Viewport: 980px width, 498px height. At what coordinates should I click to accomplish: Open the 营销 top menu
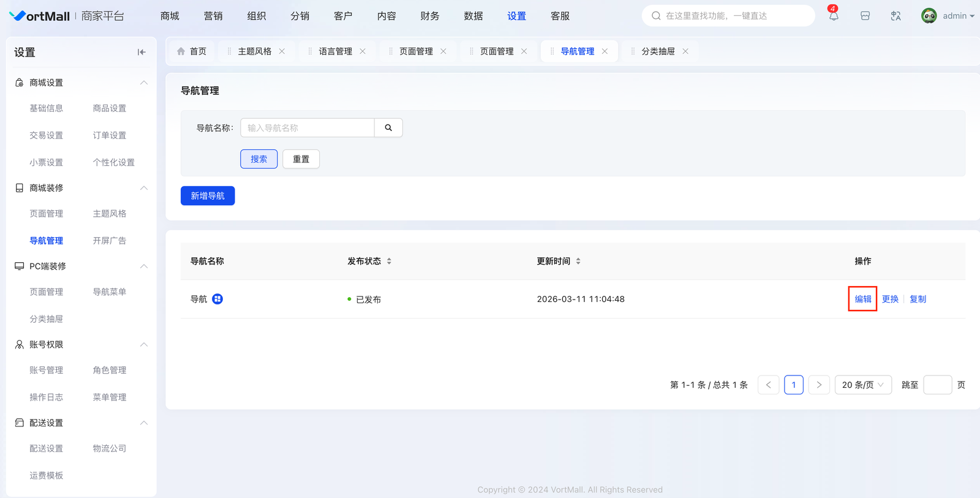coord(213,16)
